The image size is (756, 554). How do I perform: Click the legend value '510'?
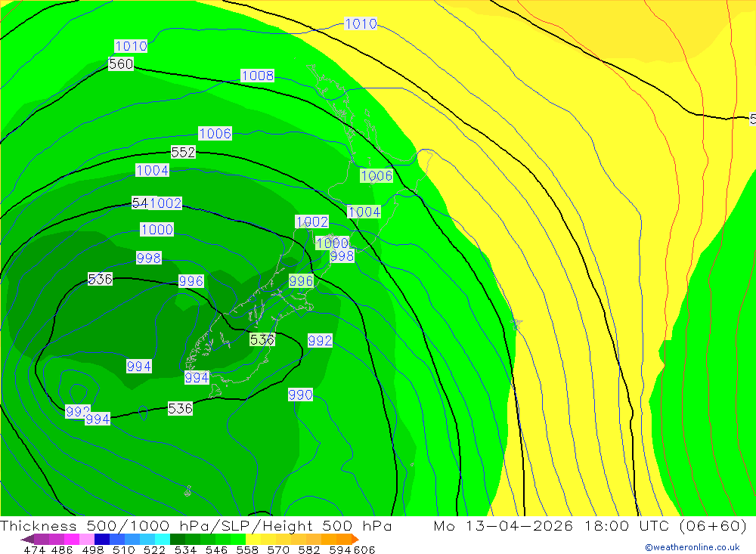[123, 549]
